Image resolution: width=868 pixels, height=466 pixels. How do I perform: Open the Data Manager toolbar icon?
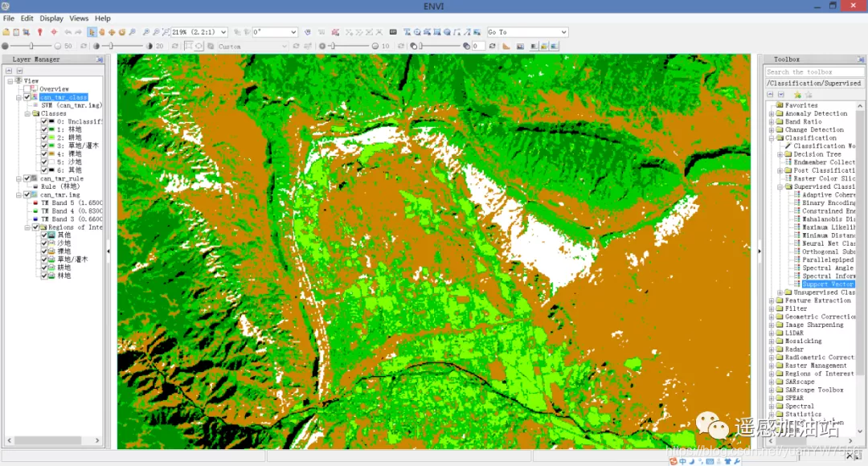pyautogui.click(x=16, y=32)
